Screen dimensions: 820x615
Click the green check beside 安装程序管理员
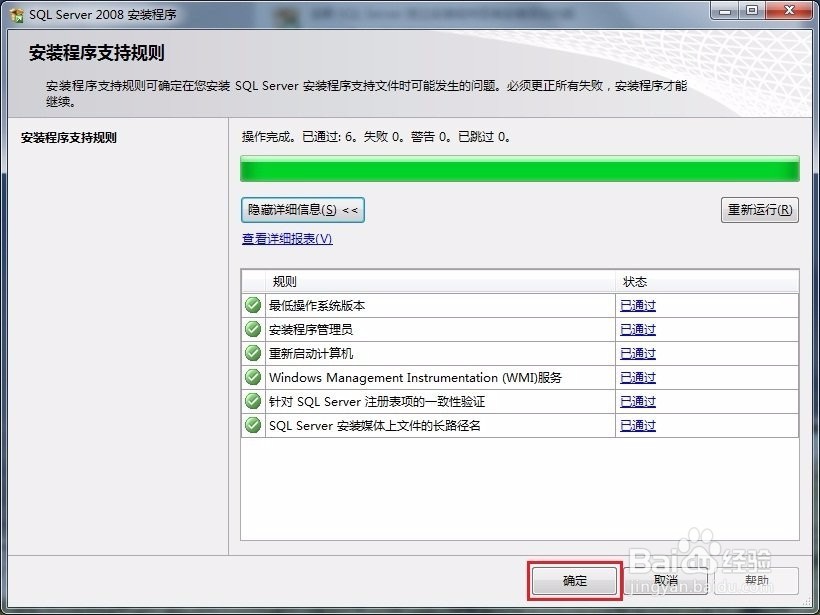click(x=252, y=329)
